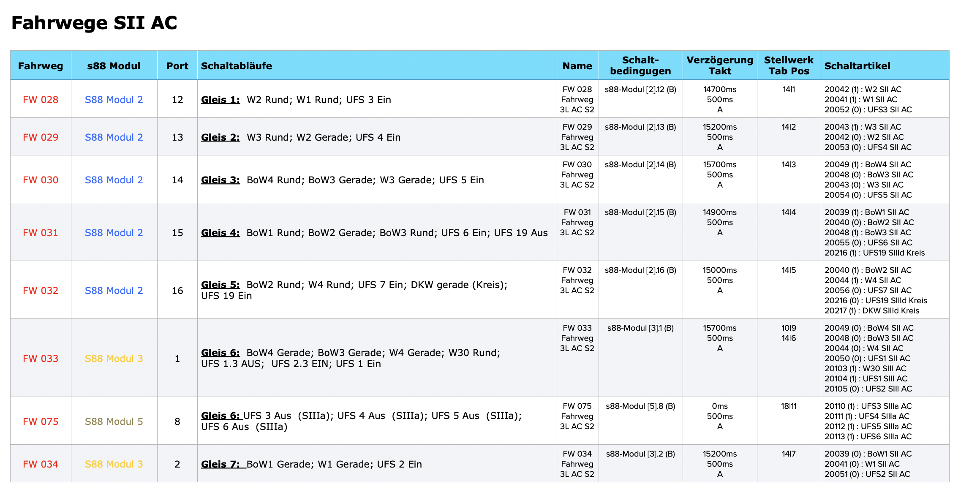Click the Fahrweg column header

[x=41, y=66]
